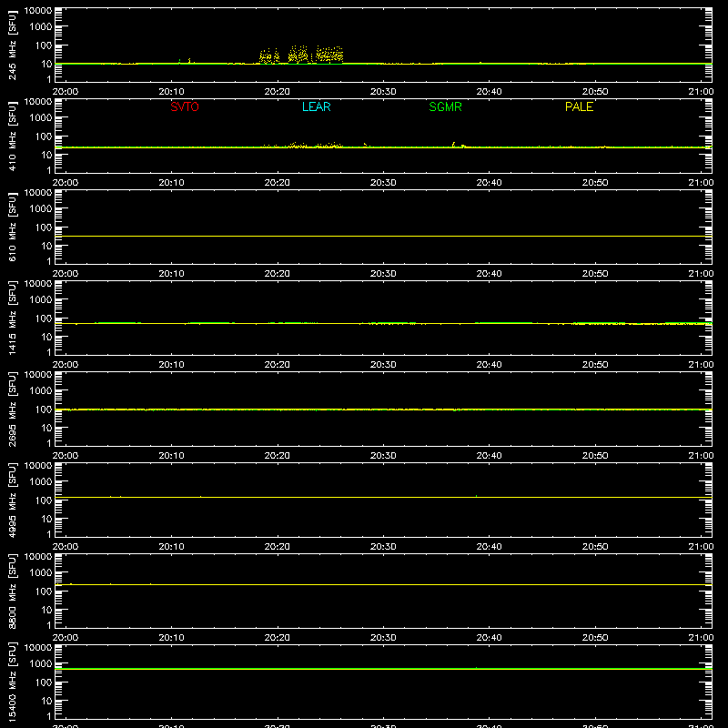Select the 15400 MHz [SFU] axis title
This screenshot has width=728, height=728.
click(12, 682)
